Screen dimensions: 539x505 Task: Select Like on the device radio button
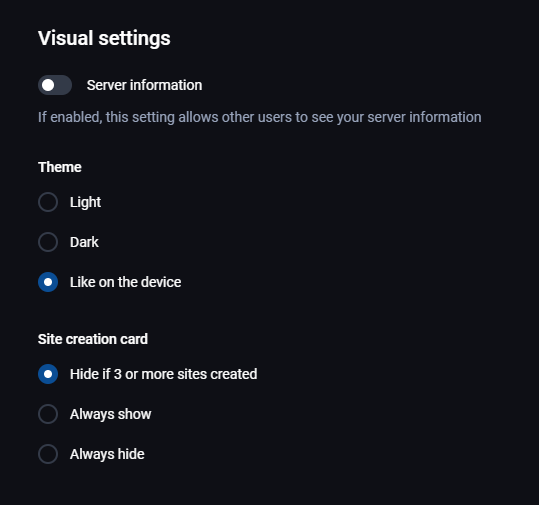(x=48, y=282)
